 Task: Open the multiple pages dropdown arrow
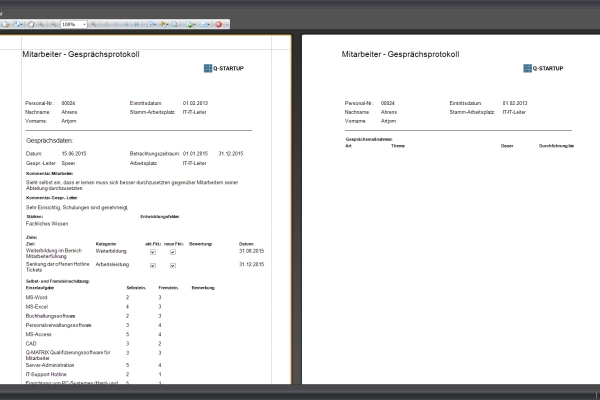point(155,24)
